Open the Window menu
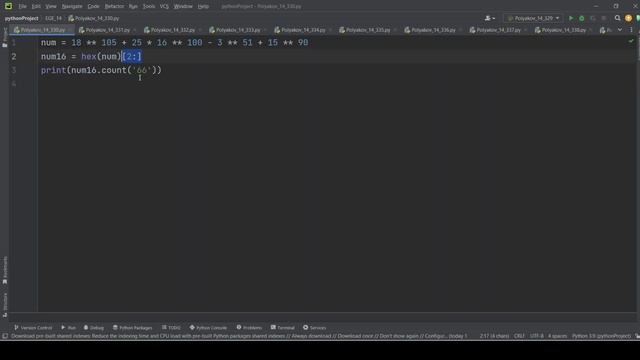Screen dimensions: 640x360 click(183, 6)
